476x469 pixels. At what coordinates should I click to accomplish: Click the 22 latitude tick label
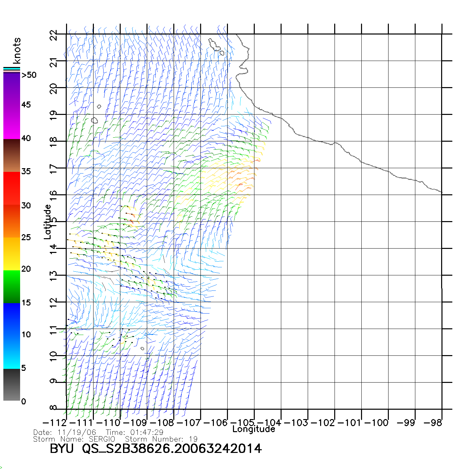[x=54, y=35]
